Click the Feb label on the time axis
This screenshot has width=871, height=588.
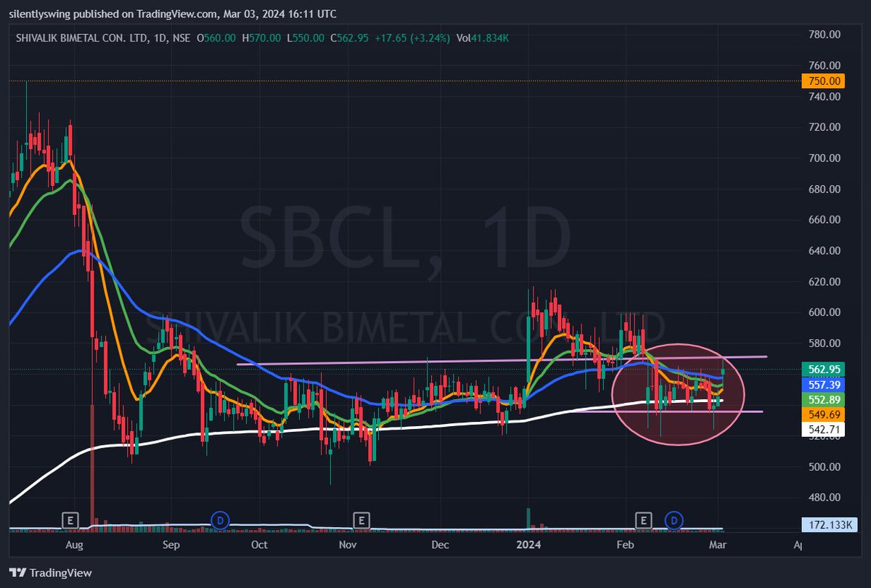624,544
